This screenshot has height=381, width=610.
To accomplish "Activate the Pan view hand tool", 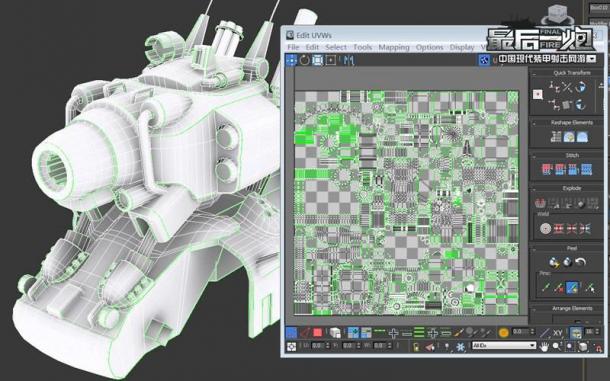I will click(x=544, y=346).
